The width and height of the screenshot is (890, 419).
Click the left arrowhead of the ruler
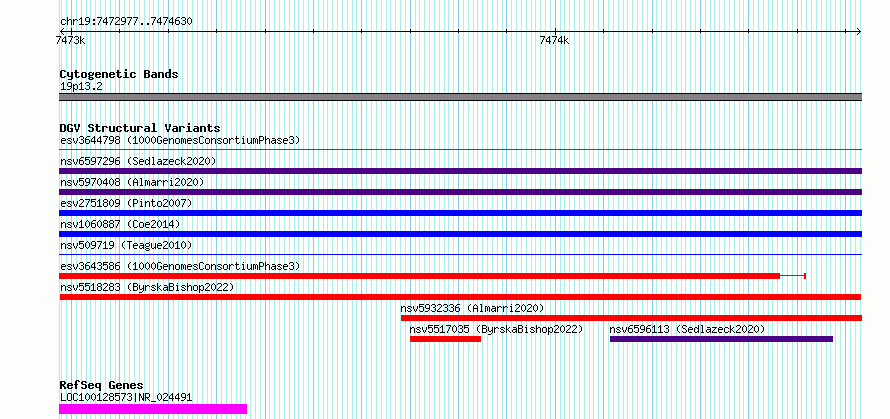point(63,31)
